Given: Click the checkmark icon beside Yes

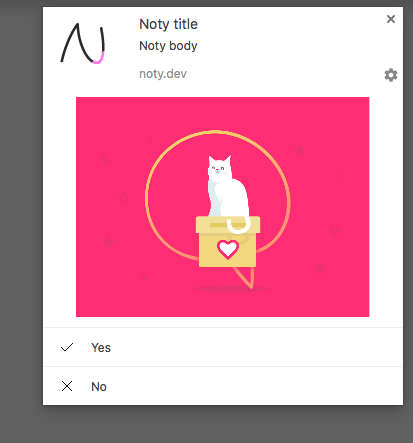Looking at the screenshot, I should [67, 347].
